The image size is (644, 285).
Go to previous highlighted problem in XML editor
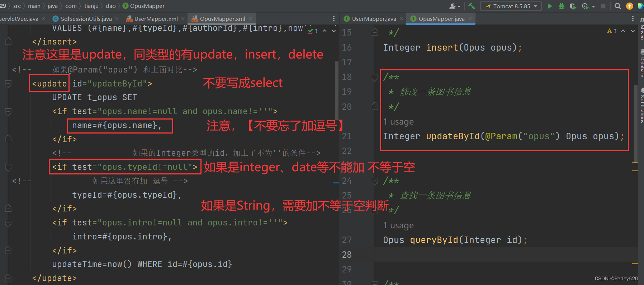click(x=325, y=31)
